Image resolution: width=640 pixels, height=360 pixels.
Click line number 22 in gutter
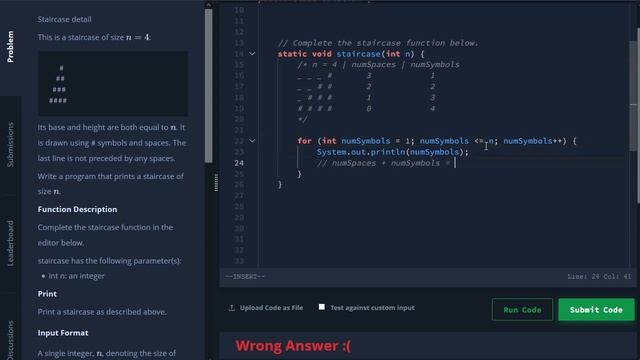pyautogui.click(x=239, y=141)
